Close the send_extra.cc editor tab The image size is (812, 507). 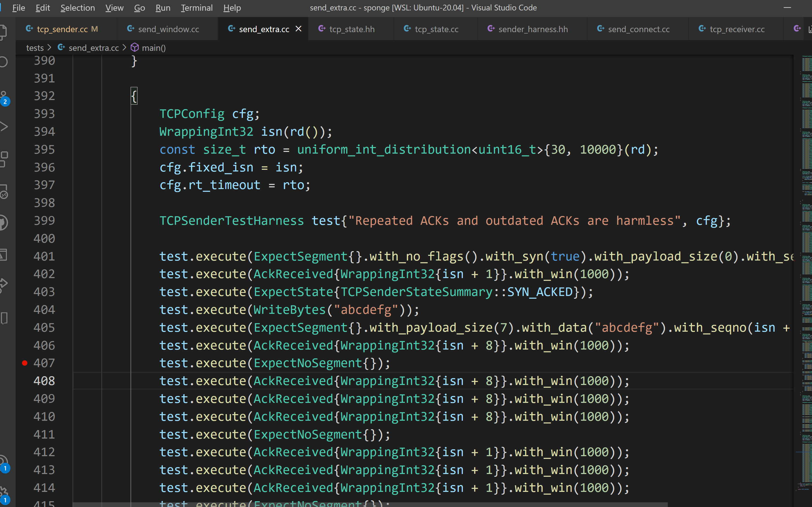298,29
